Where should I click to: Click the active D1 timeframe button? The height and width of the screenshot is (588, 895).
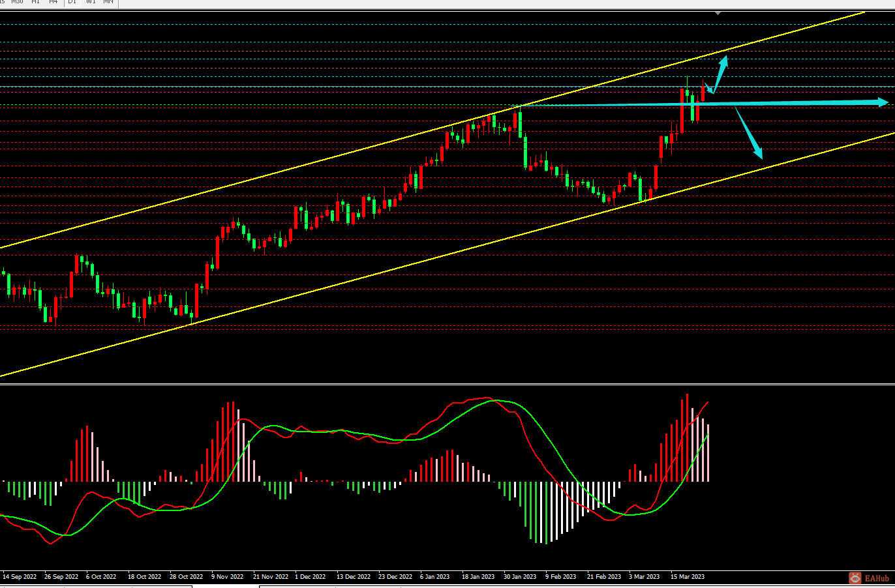pyautogui.click(x=72, y=2)
